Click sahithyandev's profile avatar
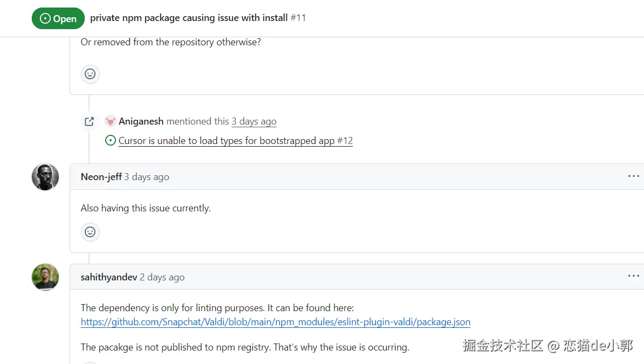644x364 pixels. pyautogui.click(x=45, y=277)
